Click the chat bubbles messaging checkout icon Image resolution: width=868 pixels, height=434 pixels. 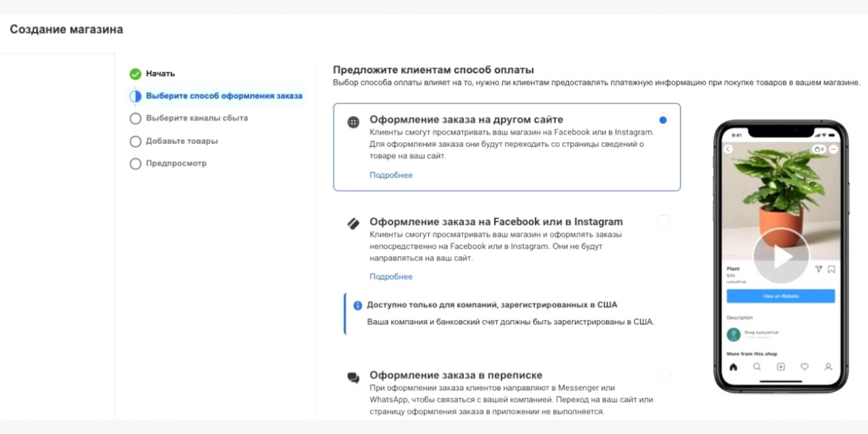coord(353,378)
